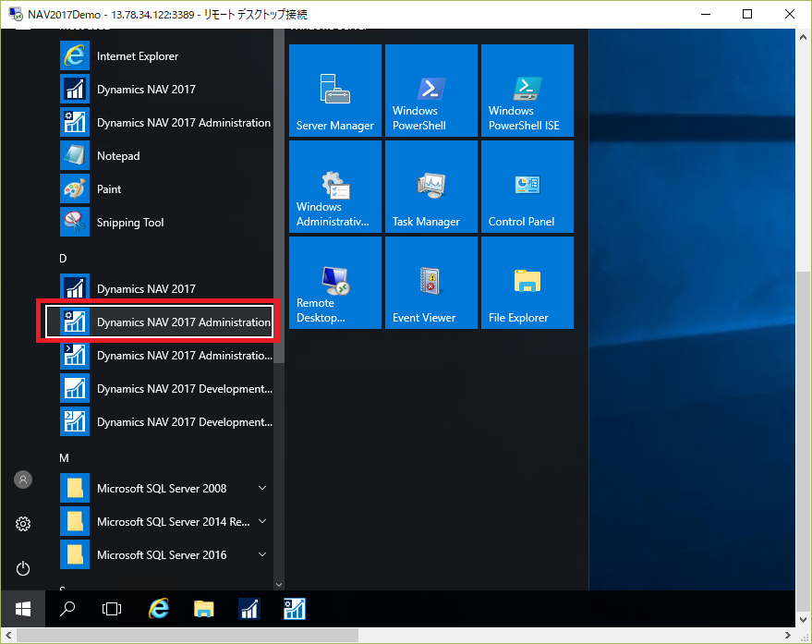Image resolution: width=812 pixels, height=644 pixels.
Task: Open the Windows PowerShell ISE tile
Action: [527, 91]
